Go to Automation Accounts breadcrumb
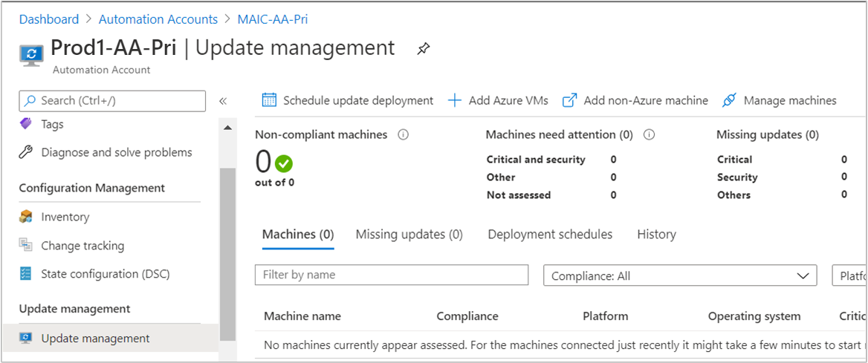 click(x=158, y=19)
